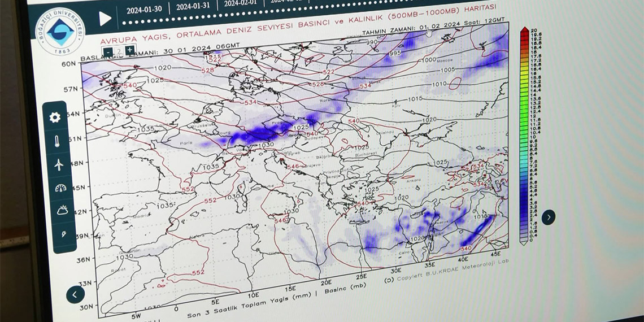Zoom out with the minus button
Screen dimensions: 644x322
click(108, 51)
